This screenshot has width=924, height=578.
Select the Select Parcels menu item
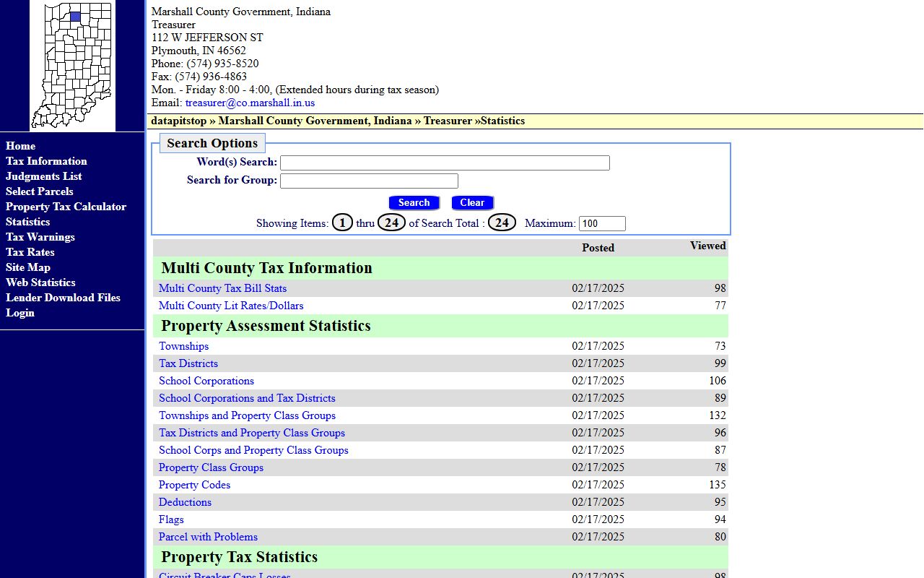click(x=39, y=191)
